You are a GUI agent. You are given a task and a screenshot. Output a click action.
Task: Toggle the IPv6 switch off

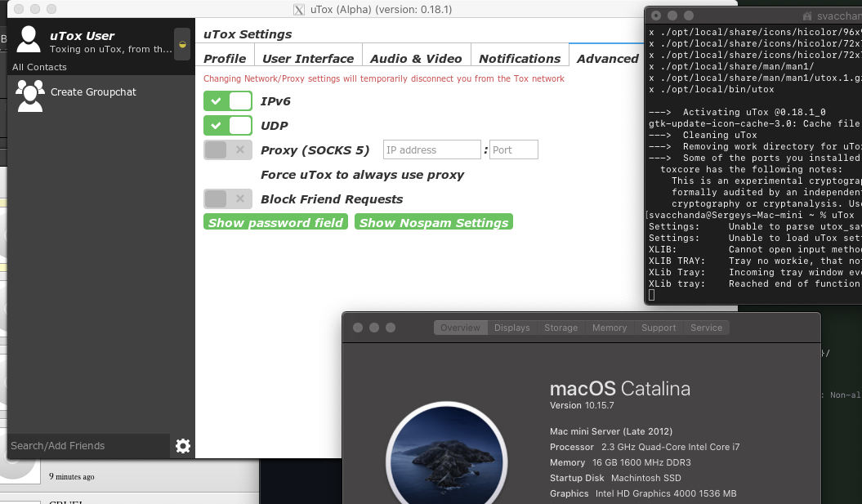(228, 101)
